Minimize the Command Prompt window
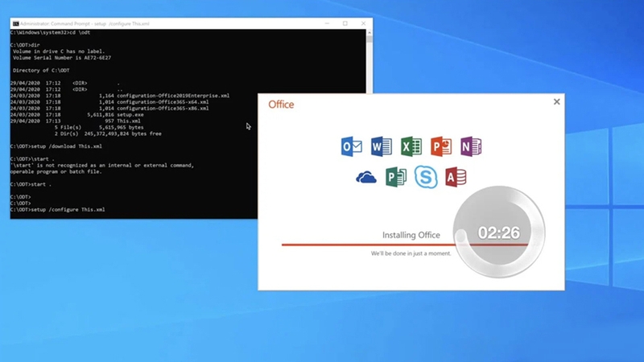This screenshot has width=644, height=362. pos(327,23)
